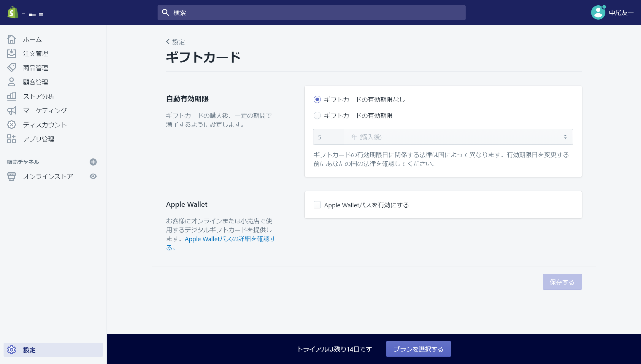Click the 自動有効期限 section heading
The image size is (641, 364).
[x=187, y=98]
